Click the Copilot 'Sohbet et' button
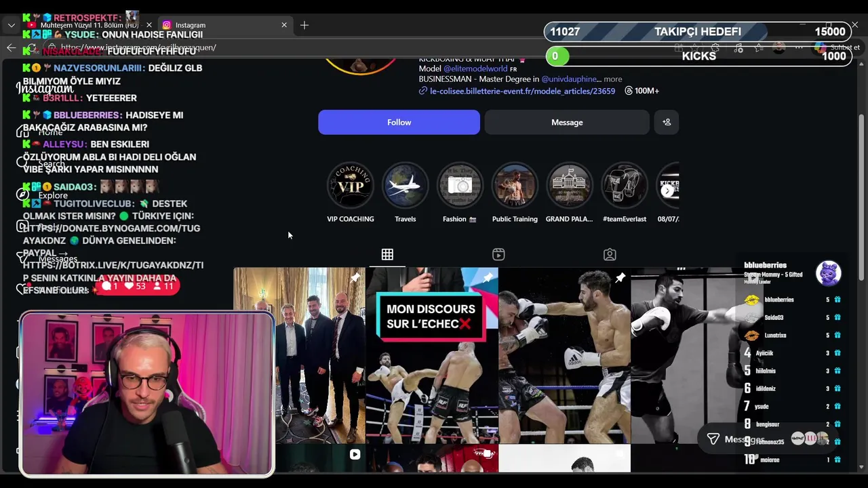 tap(837, 47)
